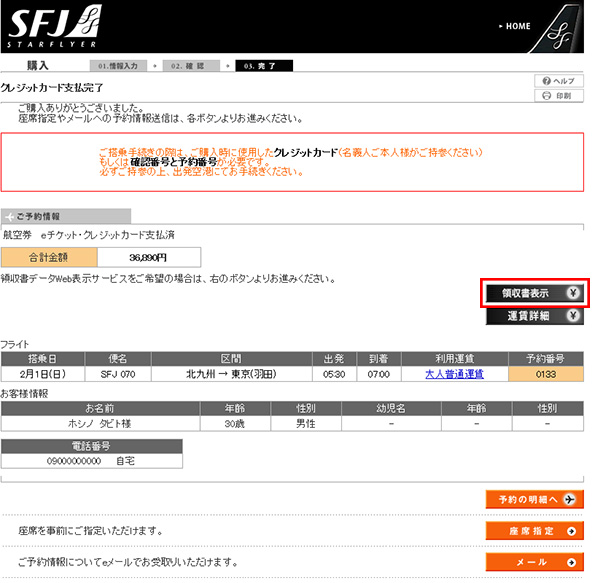Screen dimensions: 600x583
Task: Click the arrow icon on 座席指定
Action: pos(570,531)
